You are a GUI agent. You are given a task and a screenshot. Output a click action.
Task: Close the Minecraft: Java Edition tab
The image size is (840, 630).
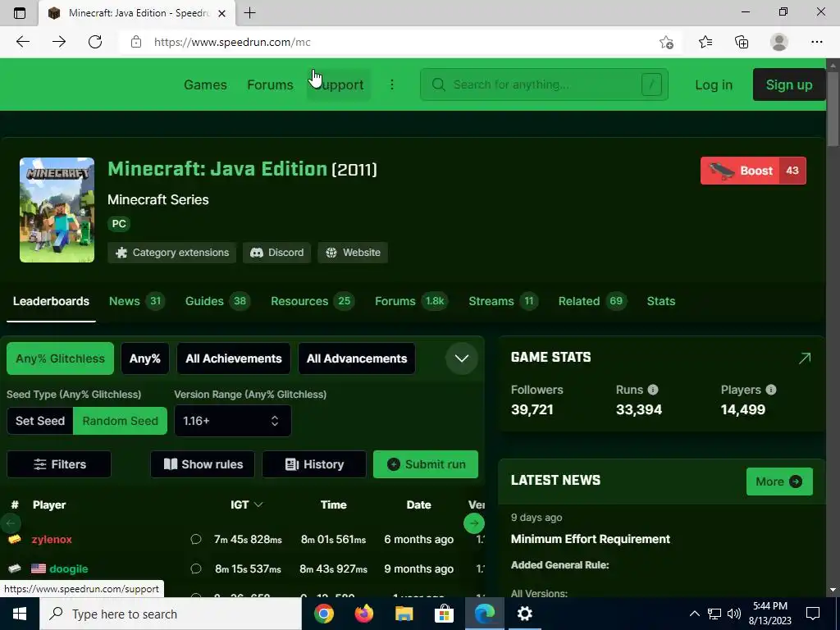coord(221,13)
